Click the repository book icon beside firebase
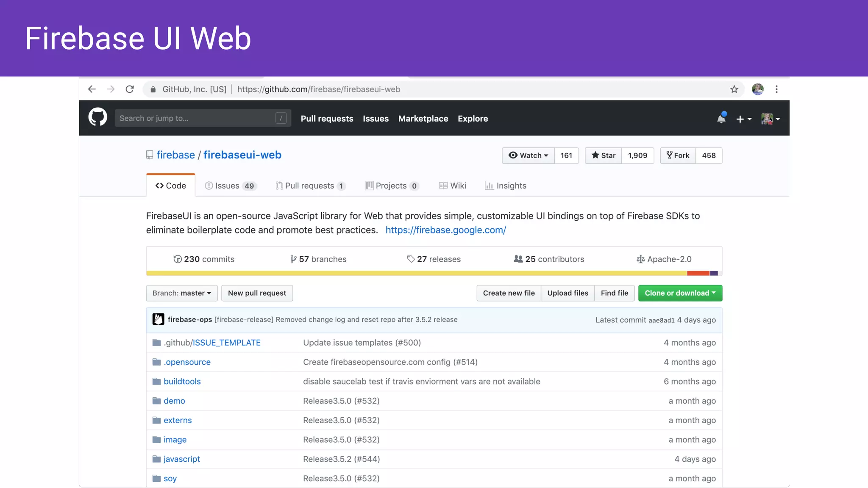Screen dimensions: 868x488 point(150,155)
